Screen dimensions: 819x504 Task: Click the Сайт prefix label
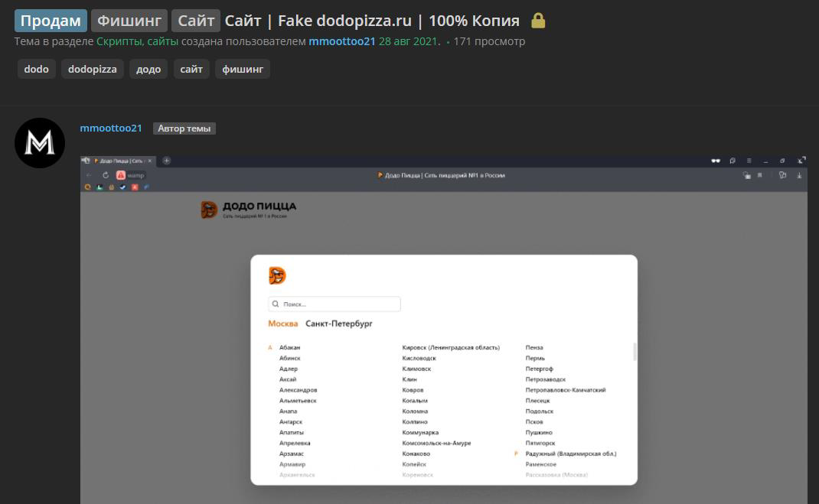tap(196, 21)
